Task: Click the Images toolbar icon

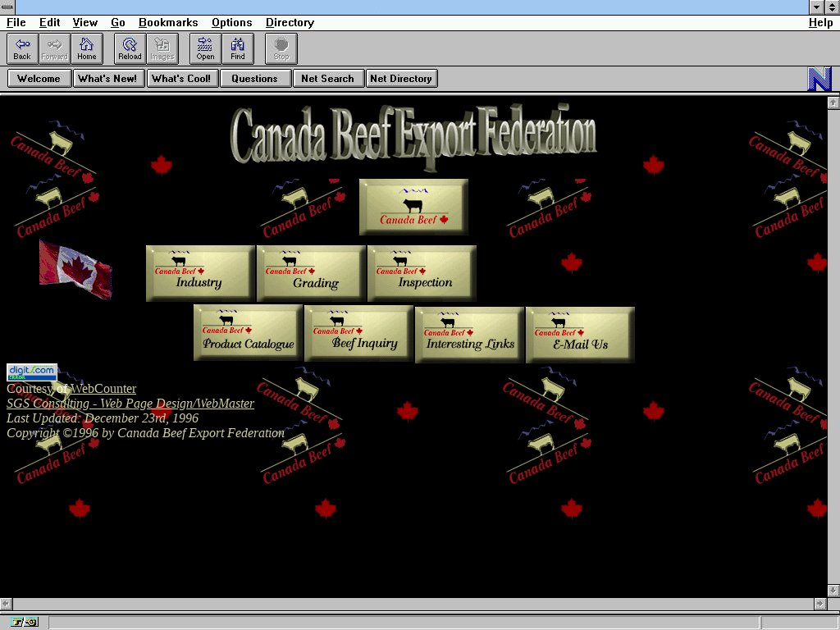Action: (x=162, y=48)
